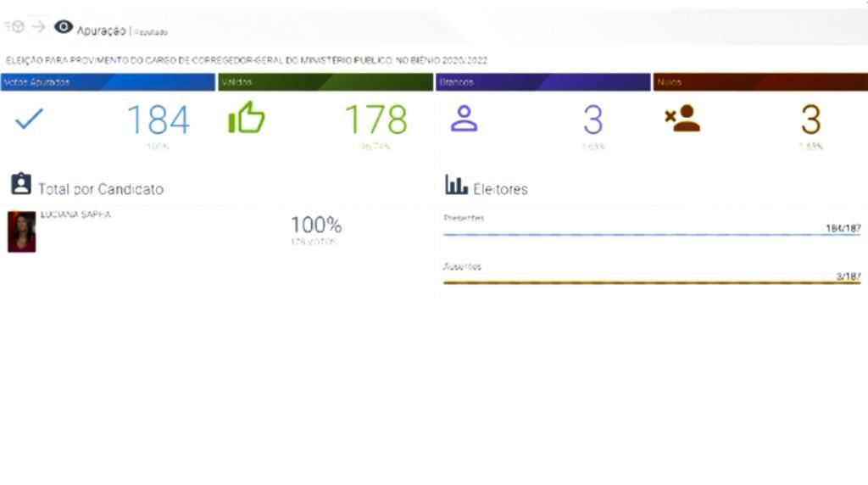This screenshot has width=868, height=485.
Task: Select the Votos Apurados blue header
Action: (108, 82)
